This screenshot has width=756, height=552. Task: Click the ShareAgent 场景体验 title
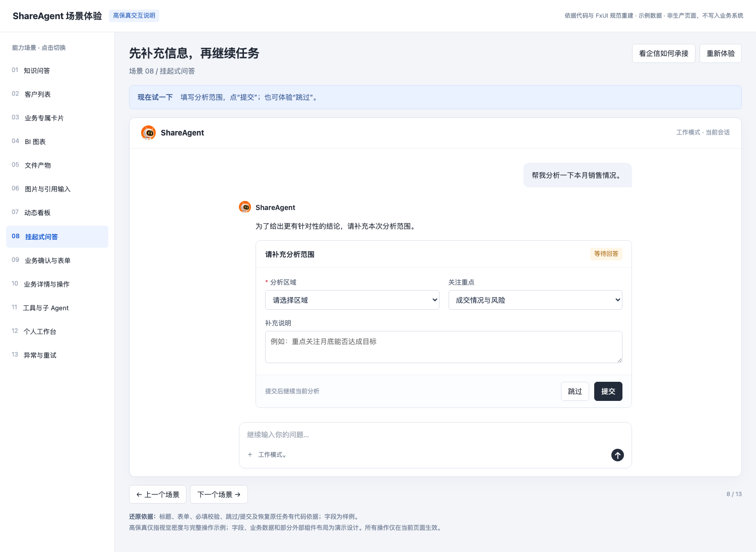point(57,16)
